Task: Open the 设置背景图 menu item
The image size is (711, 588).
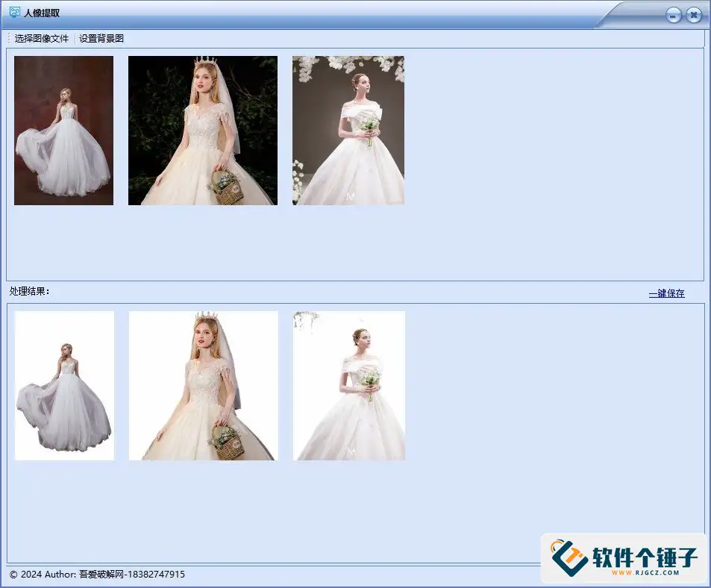Action: 101,39
